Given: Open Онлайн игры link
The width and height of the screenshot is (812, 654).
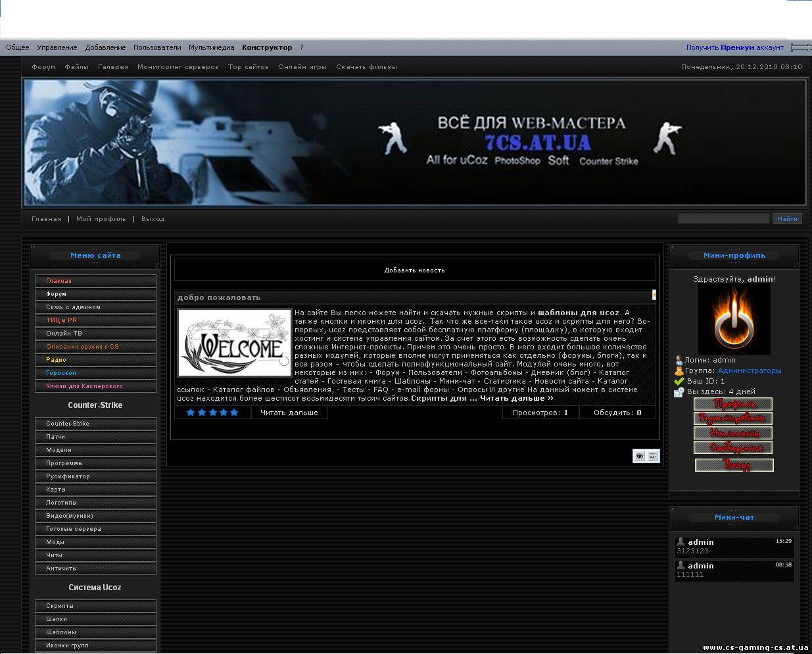Looking at the screenshot, I should click(302, 67).
